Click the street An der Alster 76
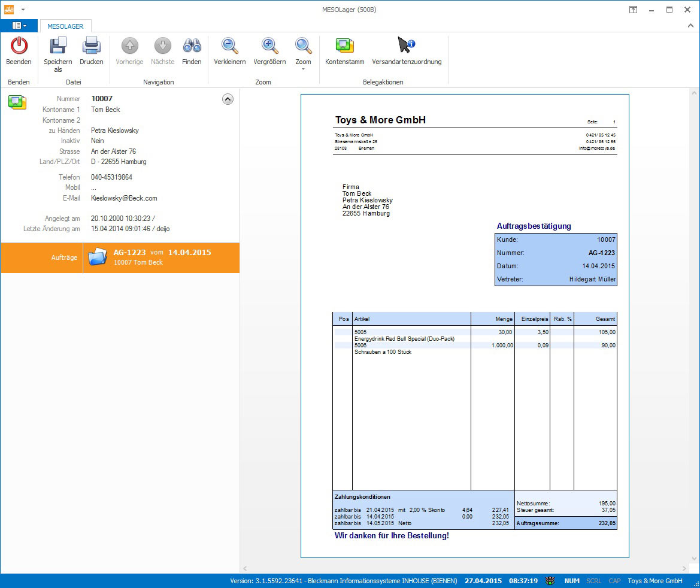Screen dimensions: 700x588 113,151
